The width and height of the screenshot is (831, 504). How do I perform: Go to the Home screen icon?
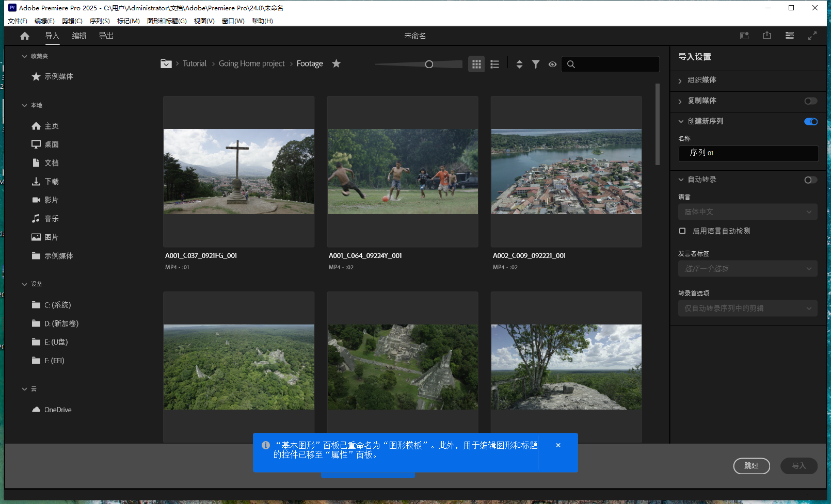(25, 36)
